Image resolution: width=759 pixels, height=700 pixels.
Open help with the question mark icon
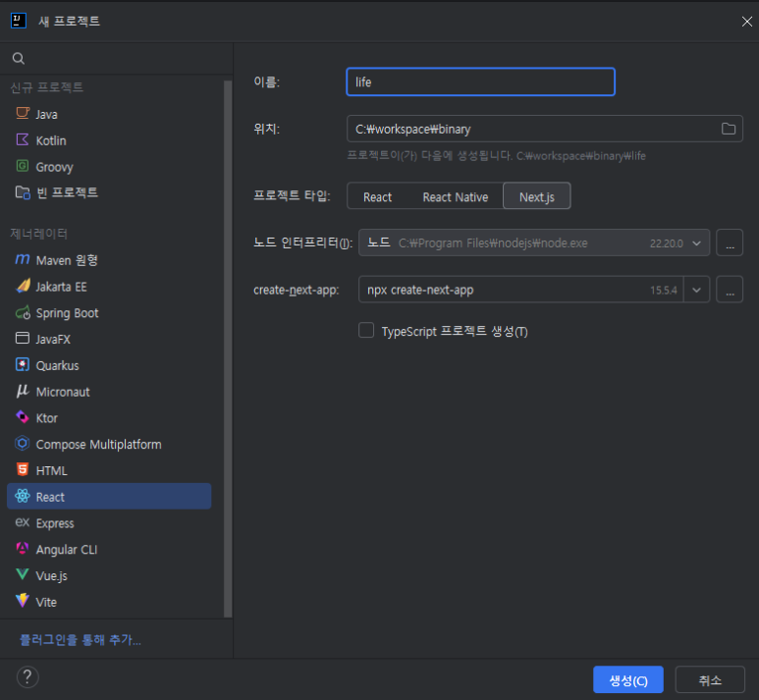click(27, 676)
